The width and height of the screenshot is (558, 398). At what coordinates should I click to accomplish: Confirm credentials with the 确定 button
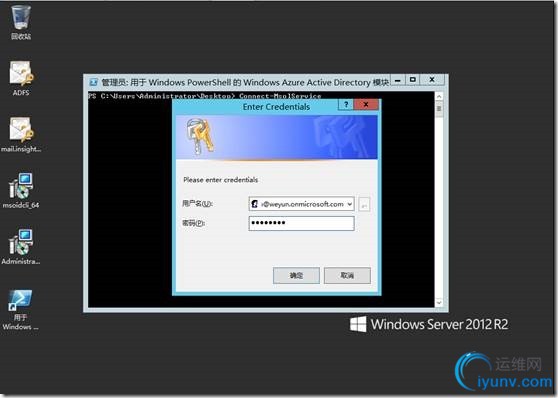[x=296, y=276]
